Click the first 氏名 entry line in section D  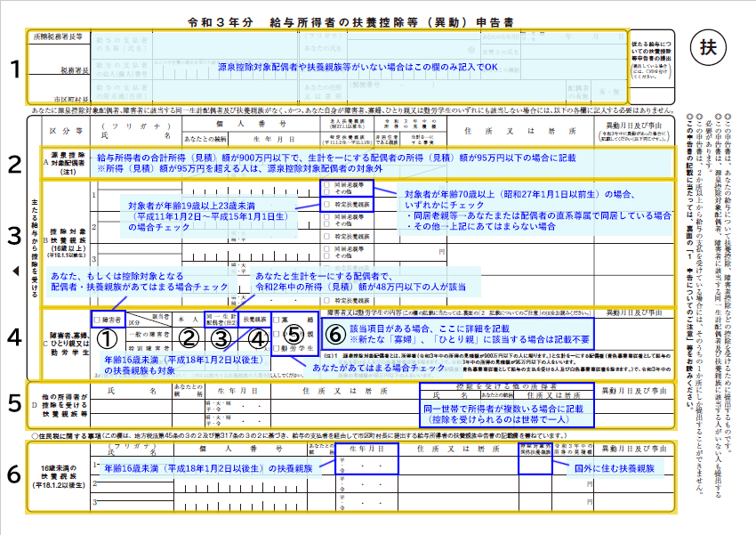coord(132,406)
